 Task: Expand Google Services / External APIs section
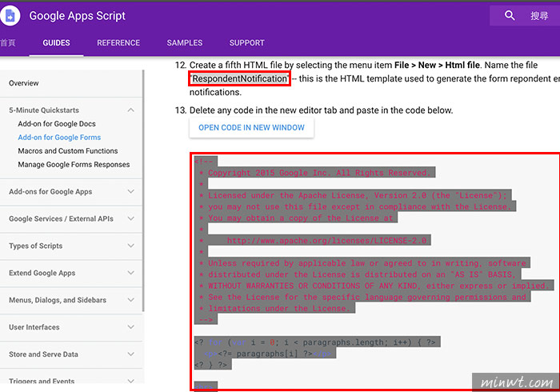point(130,219)
